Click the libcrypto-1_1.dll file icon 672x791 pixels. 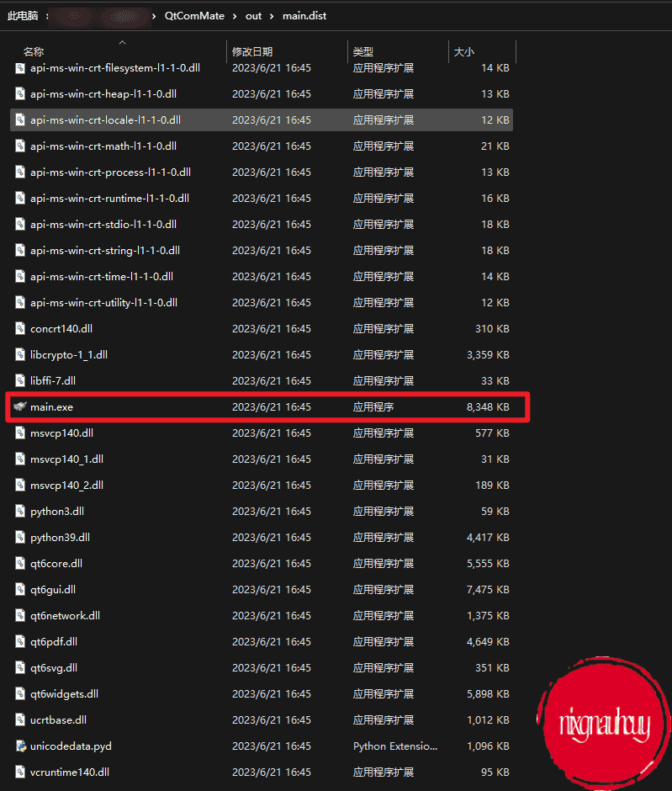point(20,354)
